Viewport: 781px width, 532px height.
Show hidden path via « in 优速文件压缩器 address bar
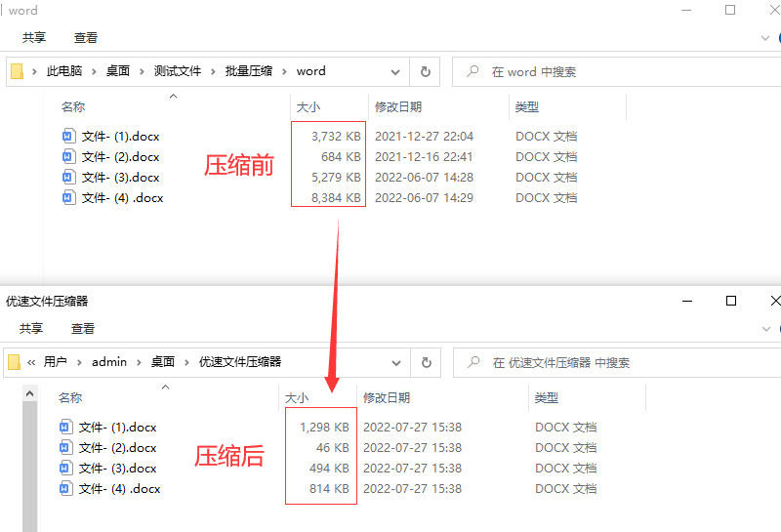point(31,362)
